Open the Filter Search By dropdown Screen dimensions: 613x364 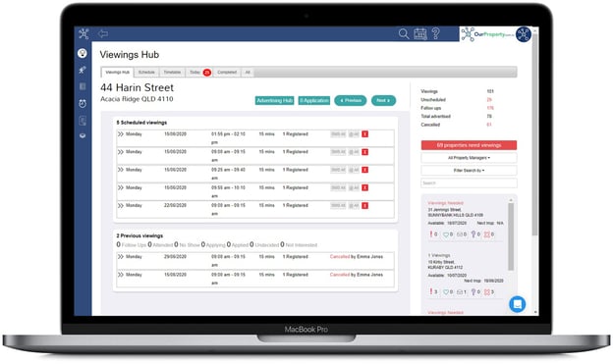pyautogui.click(x=469, y=171)
